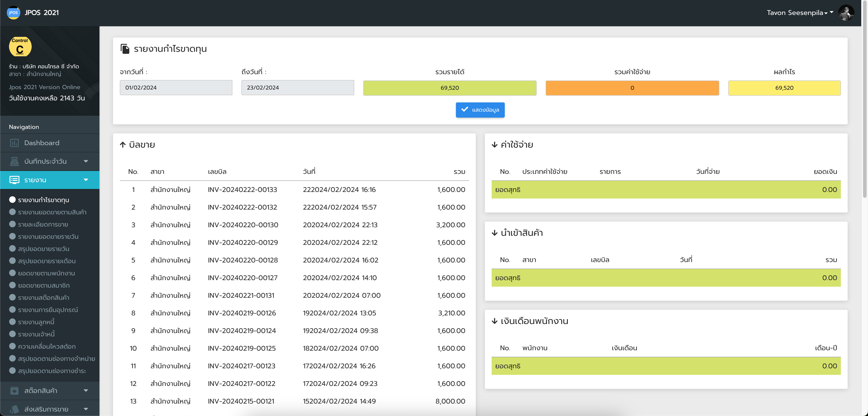Click the Dashboard chart icon
Viewport: 868px width, 416px height.
[14, 143]
